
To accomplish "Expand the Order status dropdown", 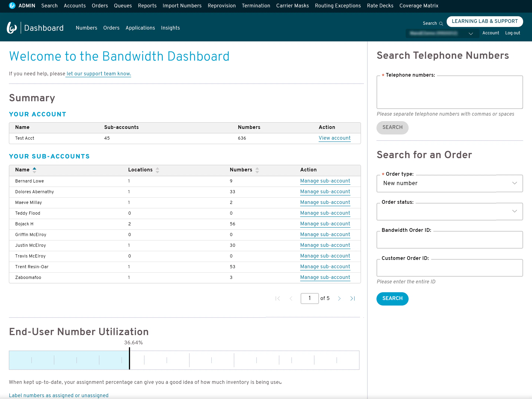I will pyautogui.click(x=449, y=211).
